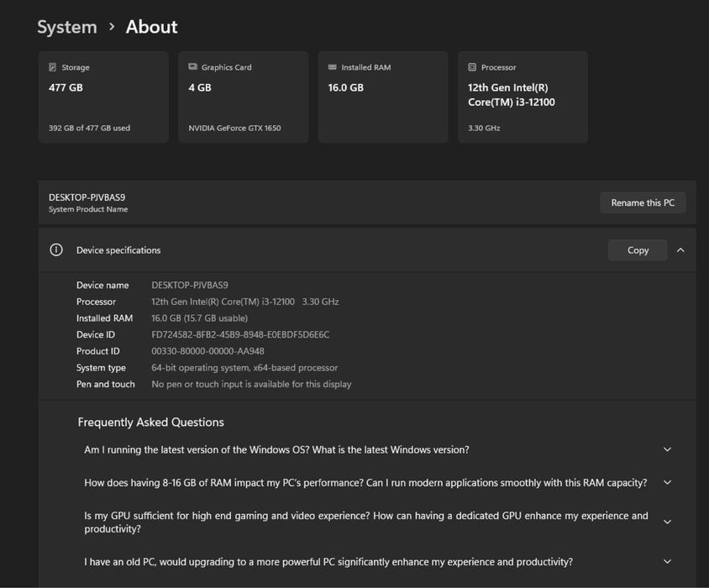The image size is (709, 588).
Task: Copy the device specifications
Action: [638, 249]
